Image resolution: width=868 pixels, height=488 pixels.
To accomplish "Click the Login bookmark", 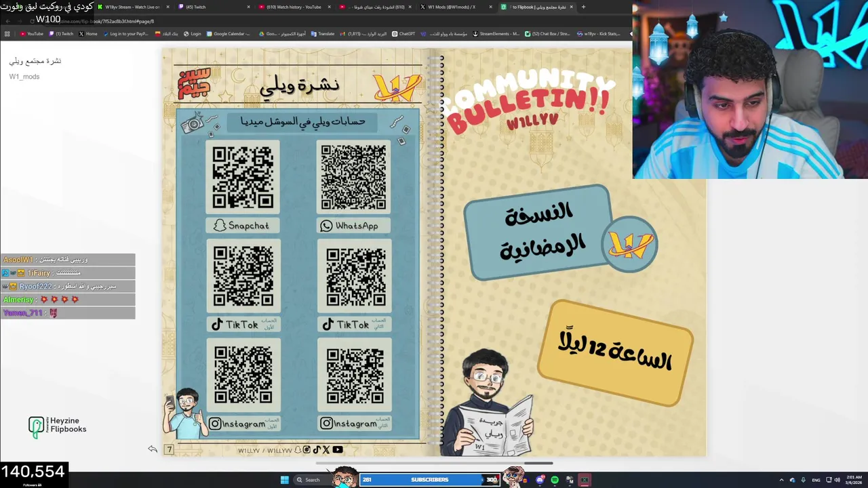I will 193,34.
